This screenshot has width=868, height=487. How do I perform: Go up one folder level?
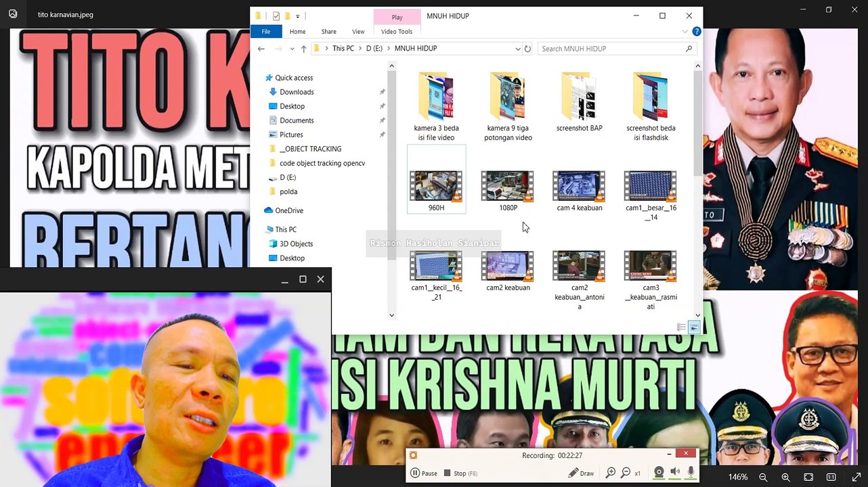point(303,49)
